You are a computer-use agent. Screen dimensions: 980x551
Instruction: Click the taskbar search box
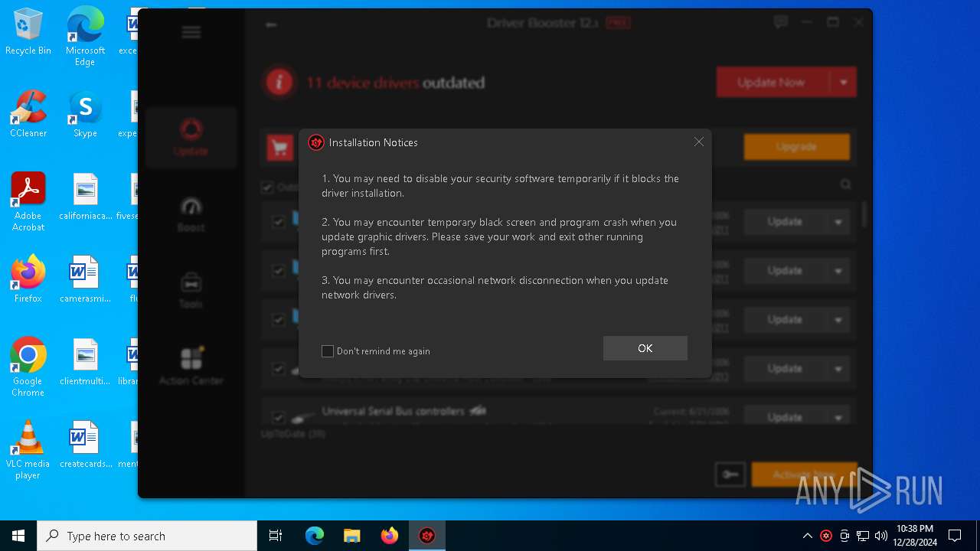pos(147,536)
